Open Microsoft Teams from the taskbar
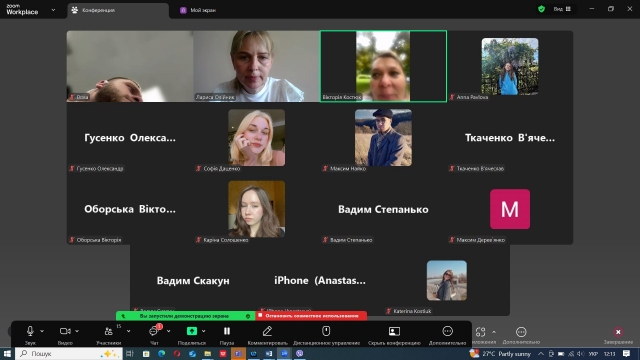Viewport: 640px width, 360px height. [238, 353]
